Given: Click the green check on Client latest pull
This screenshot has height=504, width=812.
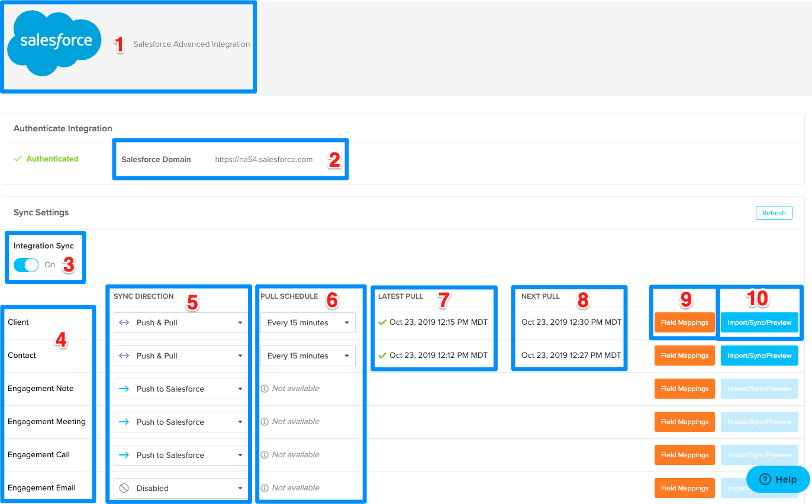Looking at the screenshot, I should [x=382, y=322].
